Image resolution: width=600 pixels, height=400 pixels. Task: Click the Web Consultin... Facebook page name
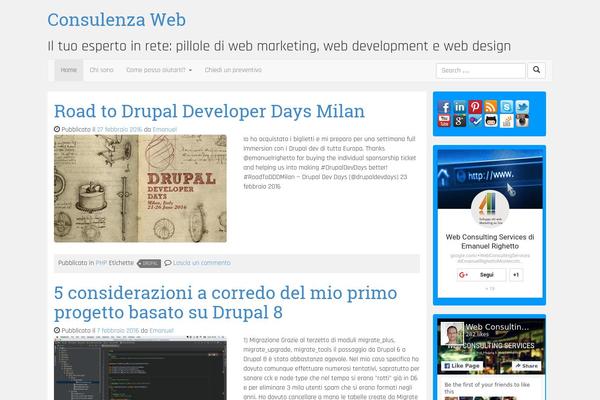pos(497,327)
